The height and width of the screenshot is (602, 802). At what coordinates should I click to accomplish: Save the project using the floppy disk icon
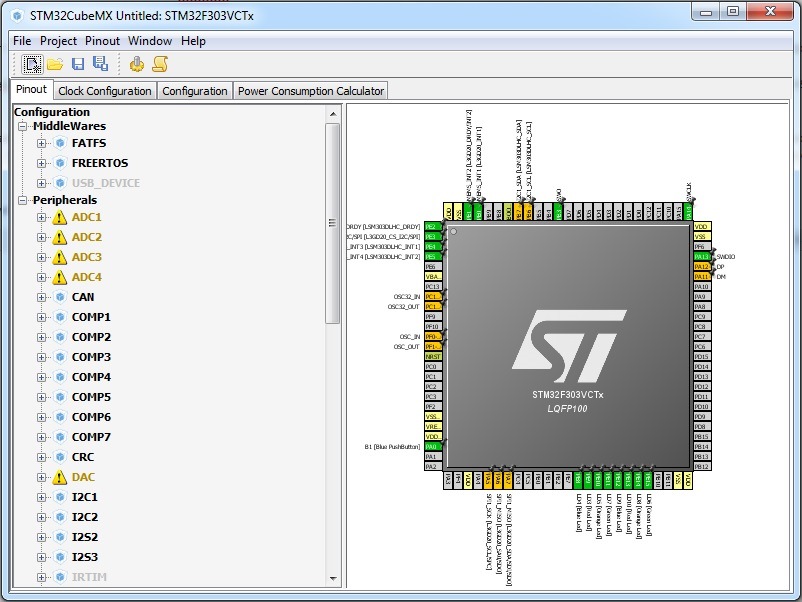(78, 64)
